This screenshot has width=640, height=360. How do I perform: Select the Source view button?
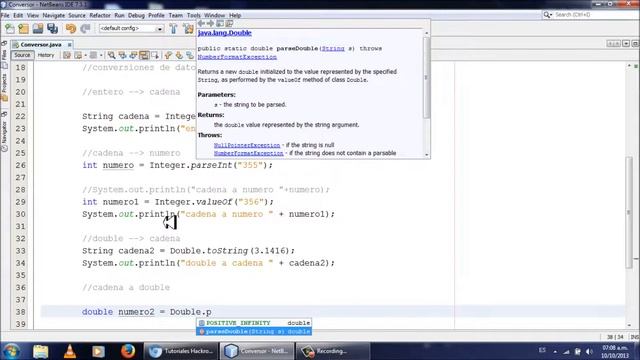pyautogui.click(x=22, y=55)
